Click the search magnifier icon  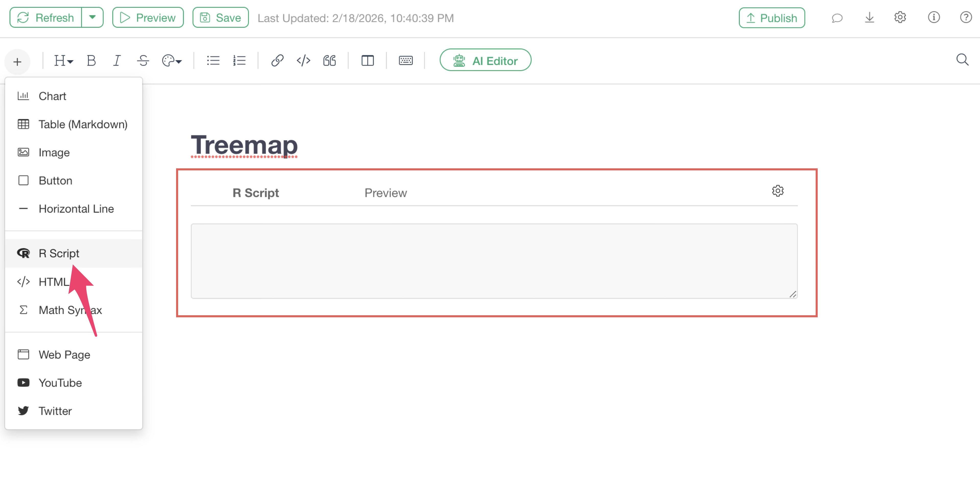click(962, 60)
